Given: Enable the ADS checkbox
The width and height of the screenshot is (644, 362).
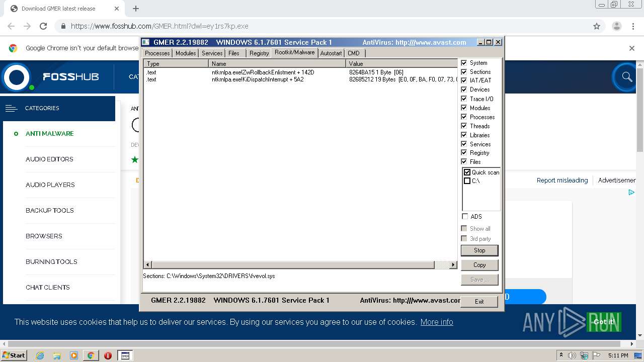Looking at the screenshot, I should point(464,217).
